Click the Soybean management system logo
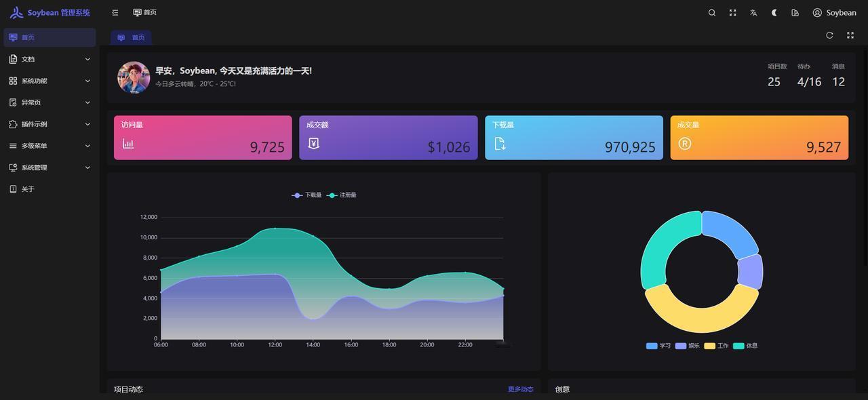Screen dimensions: 868x400 (50, 13)
